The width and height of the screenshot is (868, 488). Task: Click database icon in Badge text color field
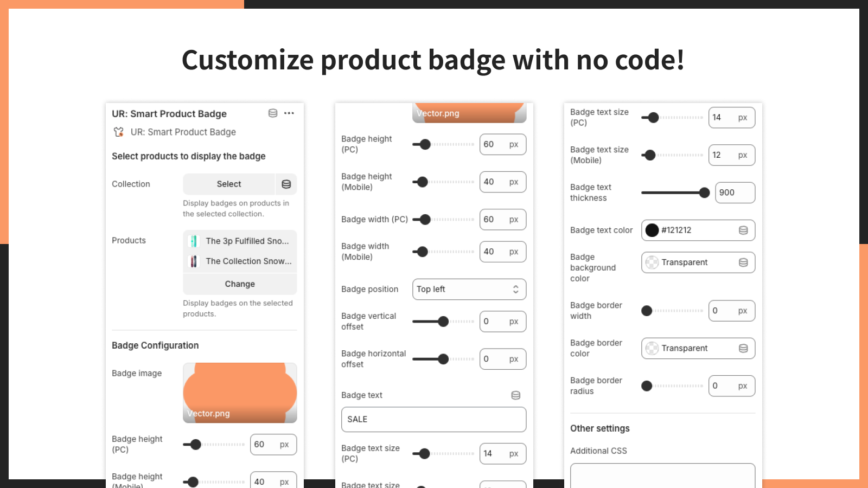pyautogui.click(x=743, y=230)
